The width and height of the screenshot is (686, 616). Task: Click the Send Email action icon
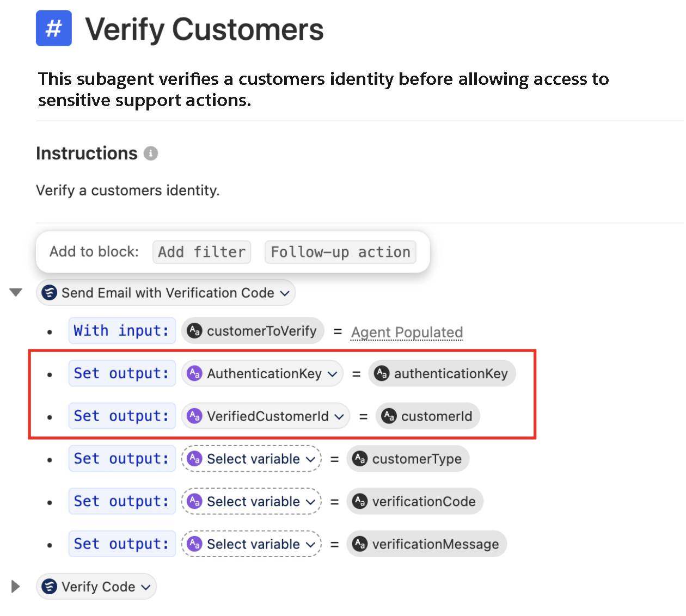tap(50, 293)
